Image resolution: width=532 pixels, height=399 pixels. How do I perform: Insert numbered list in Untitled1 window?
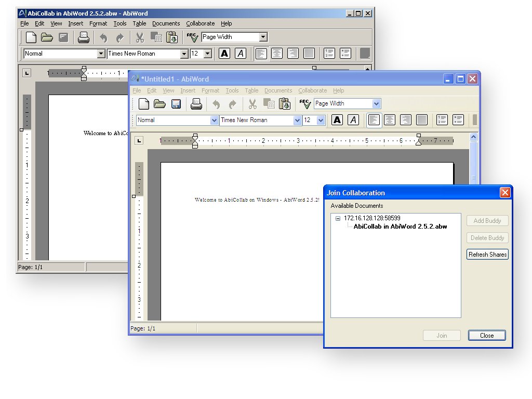[442, 120]
